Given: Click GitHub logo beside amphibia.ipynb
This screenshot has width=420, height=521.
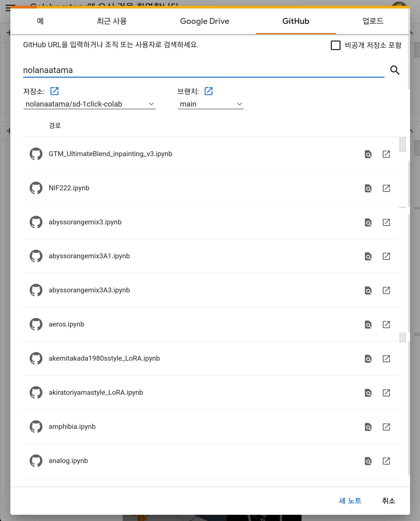Looking at the screenshot, I should (x=36, y=426).
